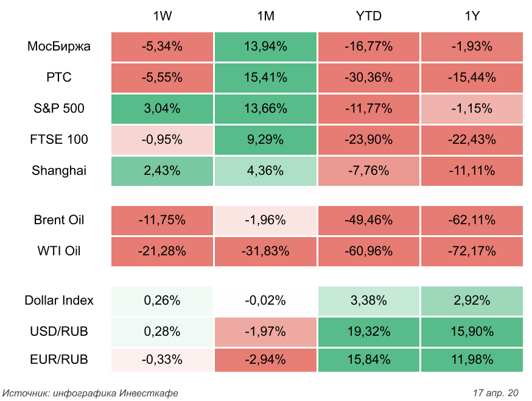The width and height of the screenshot is (532, 401).
Task: Click the YTD column header
Action: [368, 16]
